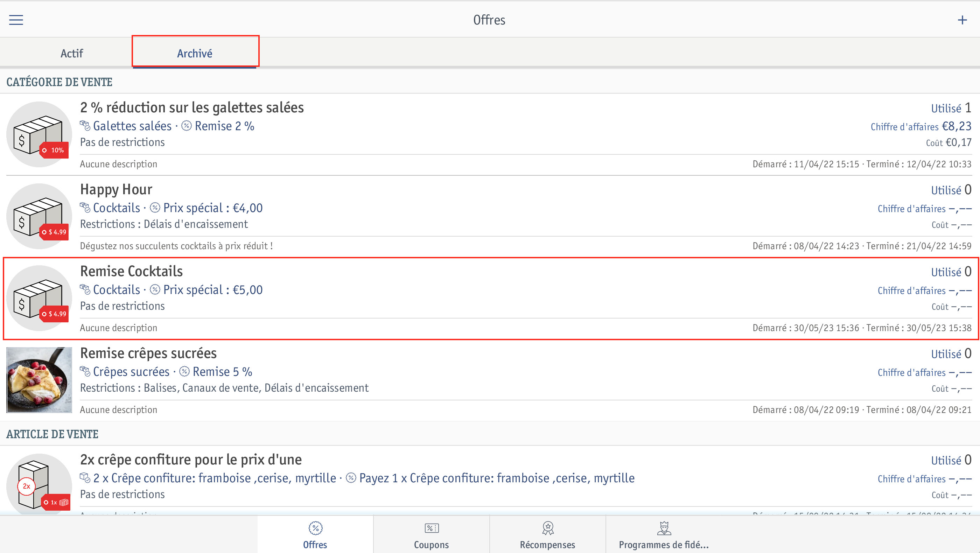The width and height of the screenshot is (980, 553).
Task: Click the Coupons ticket icon
Action: tap(432, 528)
